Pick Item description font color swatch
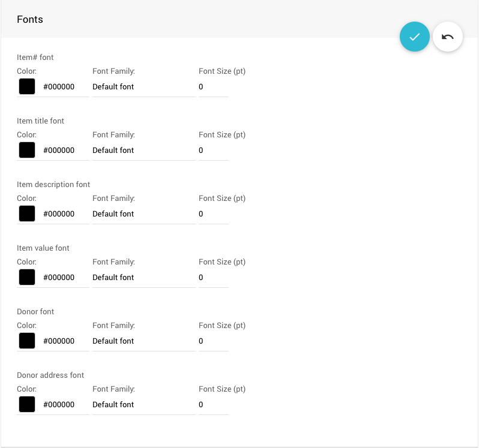Image resolution: width=479 pixels, height=448 pixels. [x=27, y=214]
